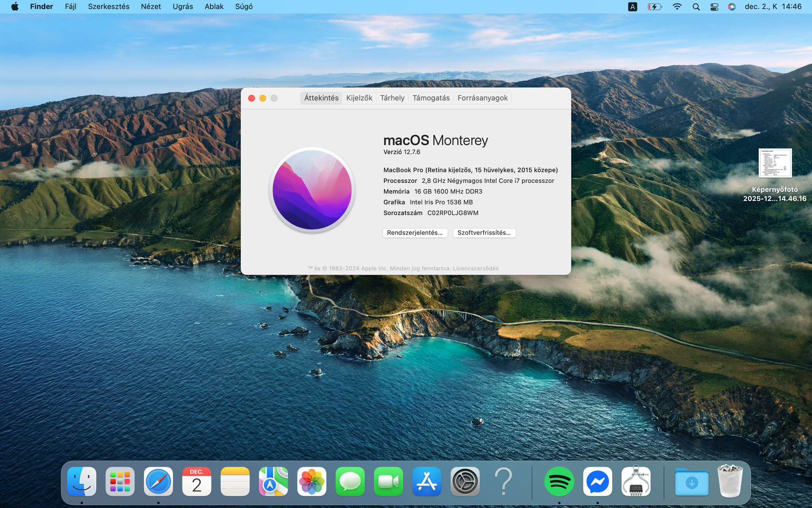812x508 pixels.
Task: Click the serial number C02RP0LJG8WM
Action: point(453,213)
